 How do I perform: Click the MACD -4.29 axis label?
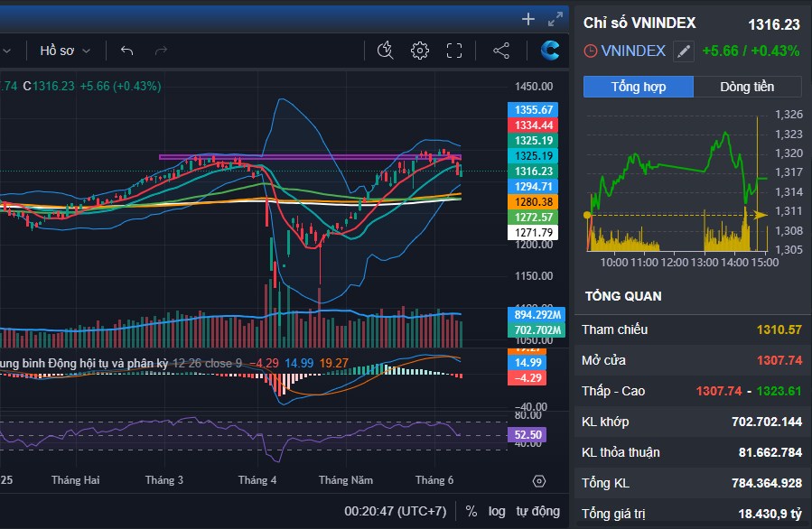(527, 378)
